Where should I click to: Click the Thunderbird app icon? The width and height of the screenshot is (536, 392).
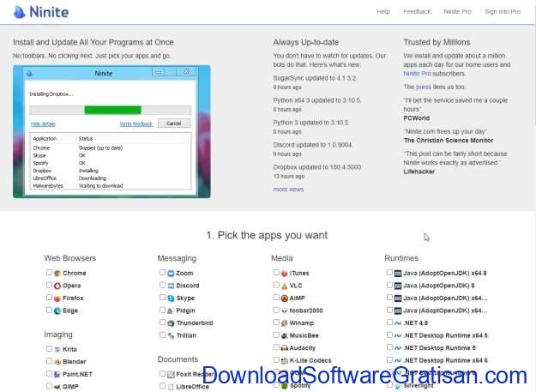click(171, 323)
